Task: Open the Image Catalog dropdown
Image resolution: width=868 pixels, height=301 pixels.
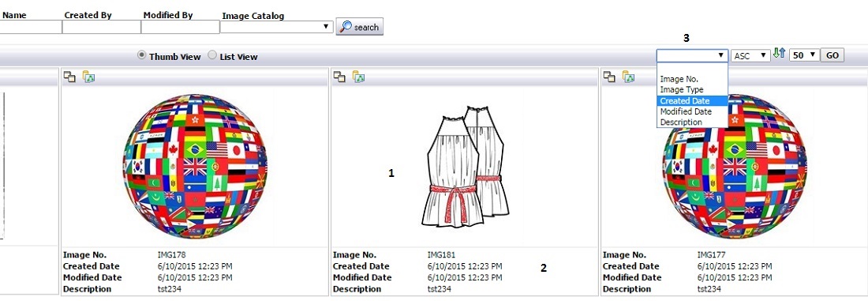Action: [x=277, y=27]
